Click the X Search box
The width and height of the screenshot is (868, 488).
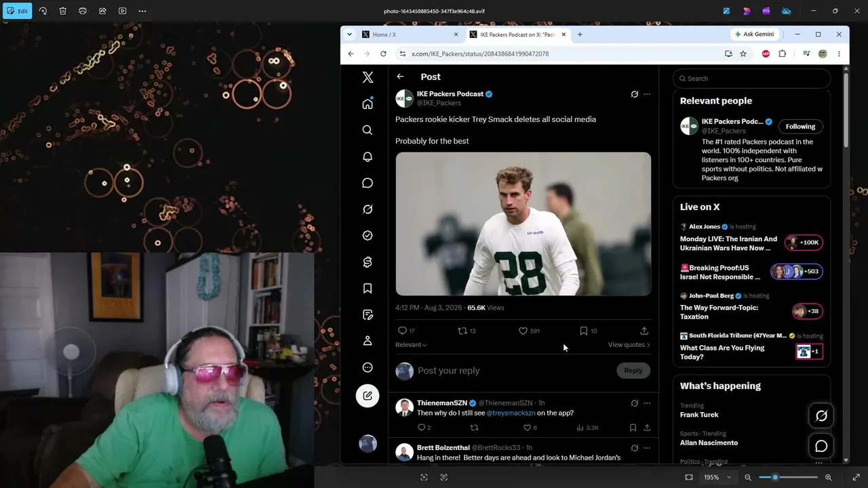[x=752, y=79]
